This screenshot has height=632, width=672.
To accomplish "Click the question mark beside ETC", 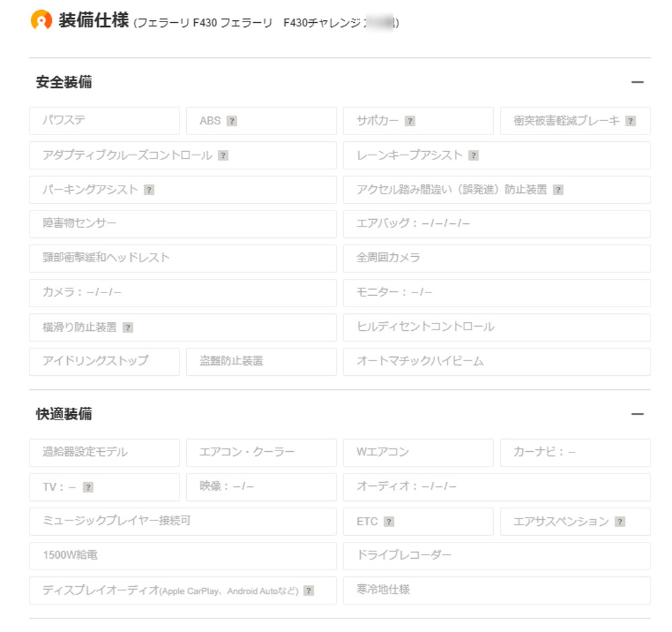I will point(388,522).
